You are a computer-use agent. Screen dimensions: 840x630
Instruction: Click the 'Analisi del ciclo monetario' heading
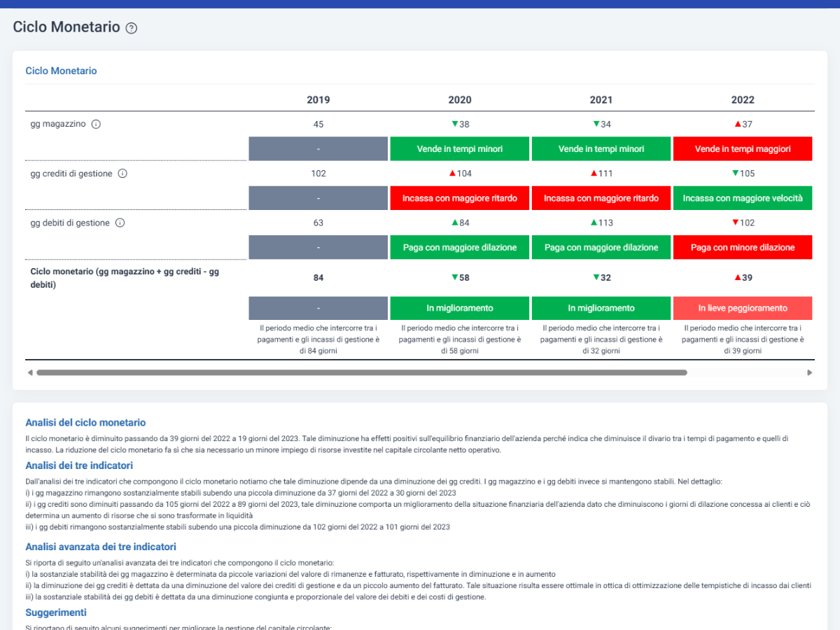(x=85, y=422)
